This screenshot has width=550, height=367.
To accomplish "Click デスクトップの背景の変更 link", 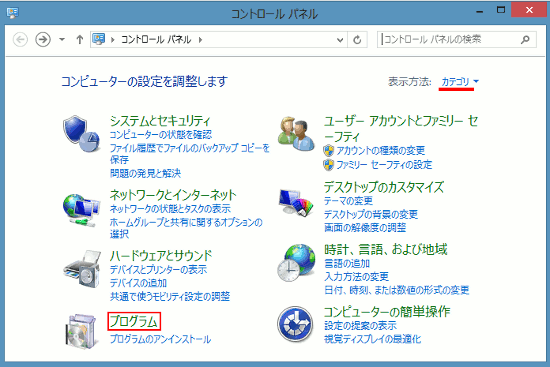I will (371, 214).
